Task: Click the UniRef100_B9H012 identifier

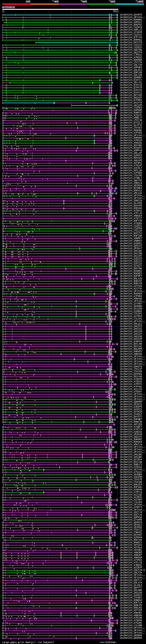Action: tap(131, 191)
